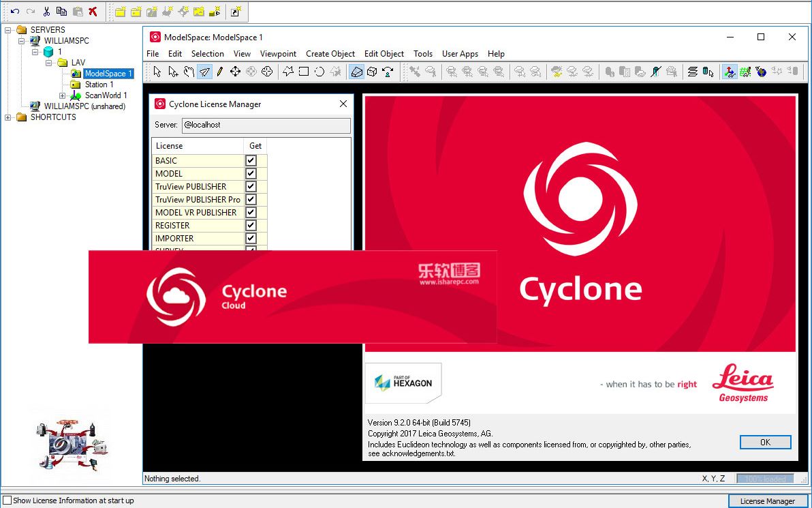Click the scissors Cut icon
812x508 pixels.
coord(46,12)
